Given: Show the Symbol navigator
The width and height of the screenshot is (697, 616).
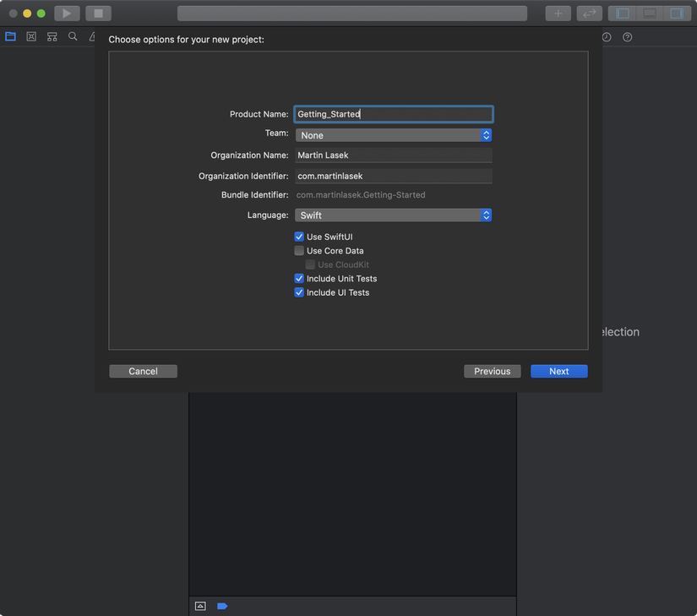Looking at the screenshot, I should coord(52,37).
